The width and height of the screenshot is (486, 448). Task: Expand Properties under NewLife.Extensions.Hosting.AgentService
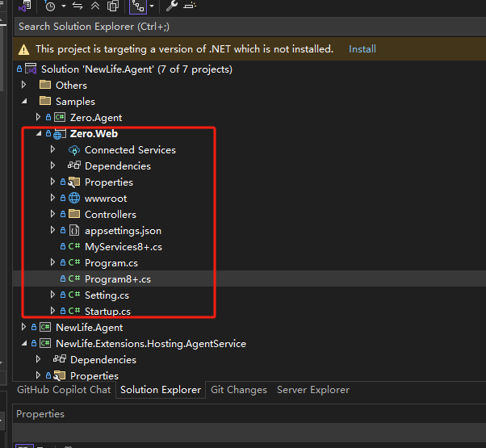pos(38,375)
